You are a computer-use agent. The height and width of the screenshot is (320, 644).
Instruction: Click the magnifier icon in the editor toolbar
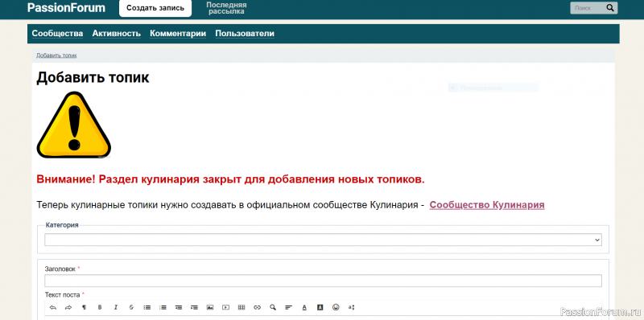[x=273, y=307]
